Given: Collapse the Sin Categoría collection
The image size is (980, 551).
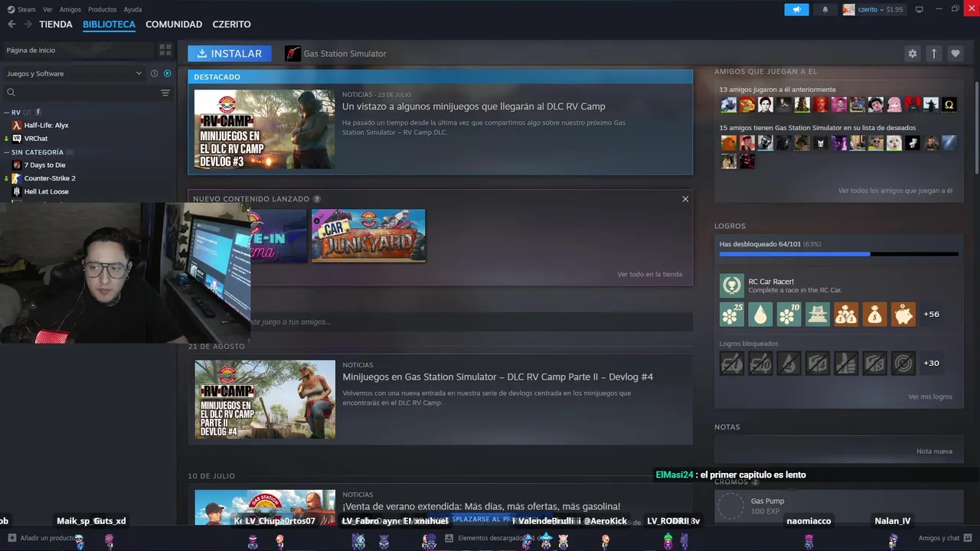Looking at the screenshot, I should [7, 152].
